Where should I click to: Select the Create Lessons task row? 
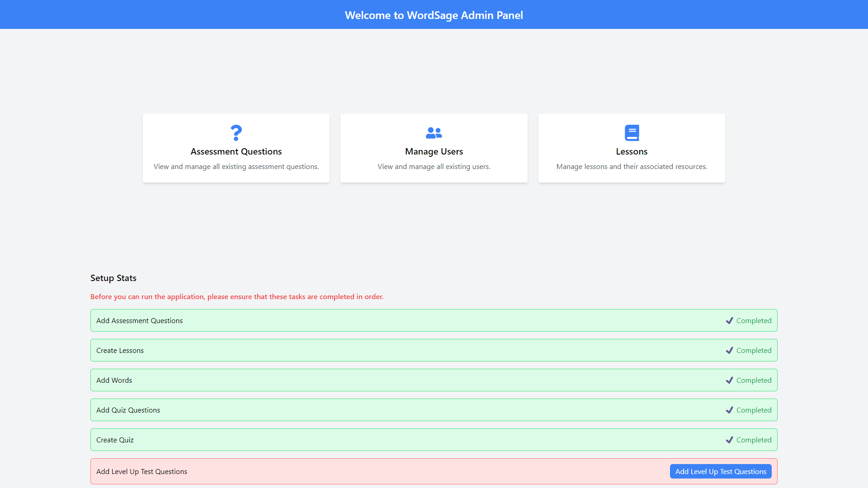(x=120, y=351)
